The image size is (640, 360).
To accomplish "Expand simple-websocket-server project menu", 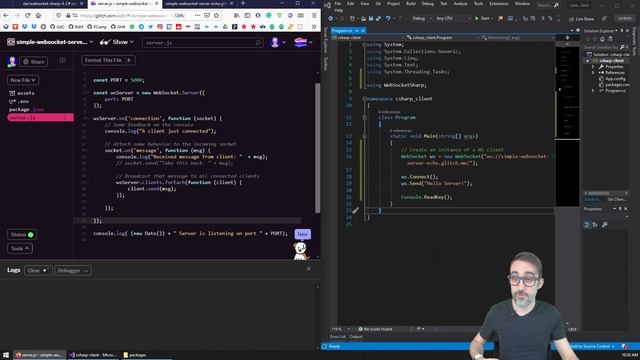I will pyautogui.click(x=51, y=42).
